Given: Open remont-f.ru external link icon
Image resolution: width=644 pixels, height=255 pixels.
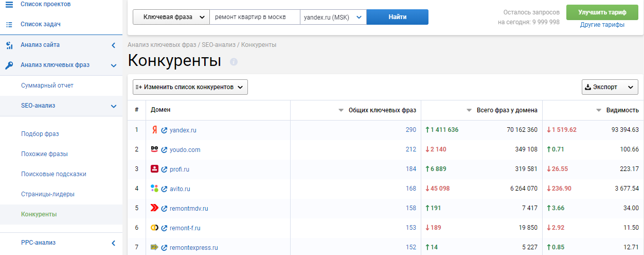Looking at the screenshot, I should [165, 228].
